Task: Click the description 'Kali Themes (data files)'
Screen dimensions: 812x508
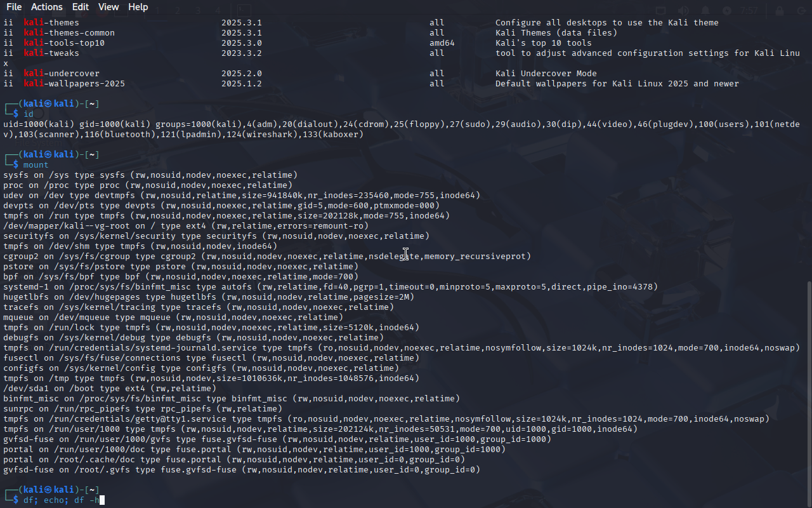Action: coord(556,33)
